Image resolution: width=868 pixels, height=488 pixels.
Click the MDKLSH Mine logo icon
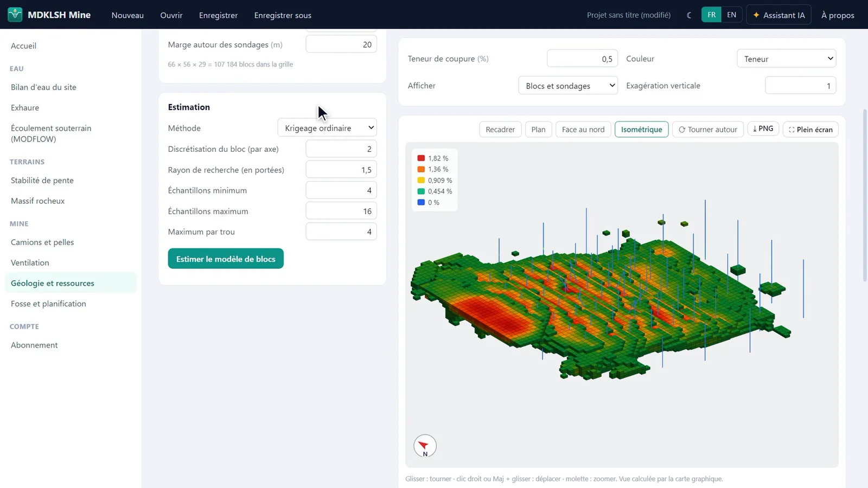pos(15,15)
